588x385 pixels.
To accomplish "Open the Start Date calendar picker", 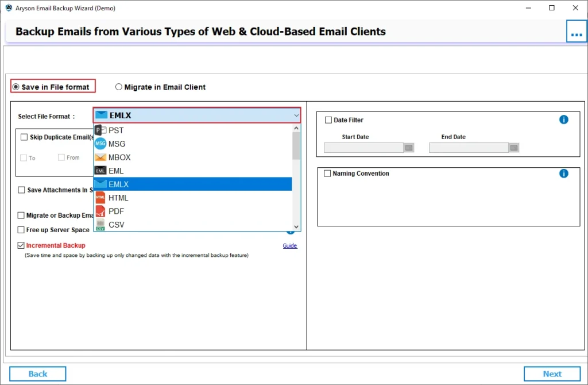I will coord(409,148).
